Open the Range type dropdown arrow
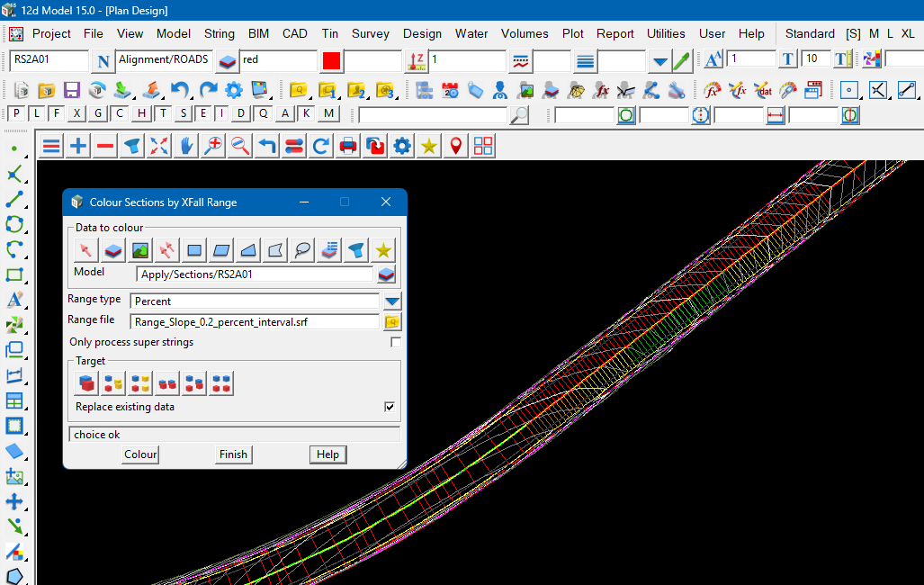This screenshot has width=924, height=585. (x=392, y=301)
